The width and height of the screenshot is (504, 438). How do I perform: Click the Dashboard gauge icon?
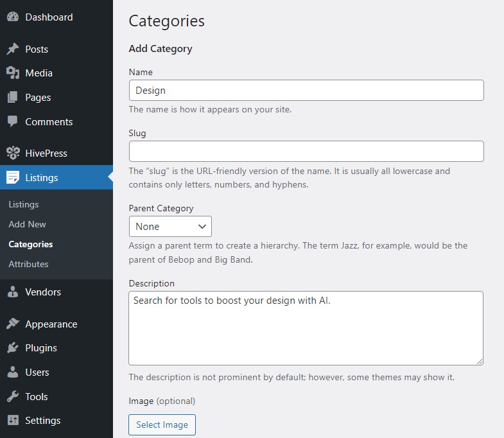[x=13, y=17]
